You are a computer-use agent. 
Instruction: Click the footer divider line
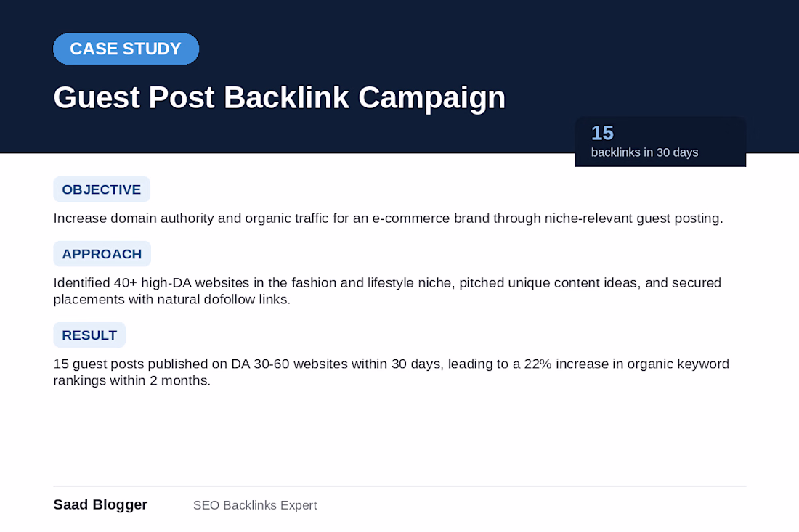[399, 486]
